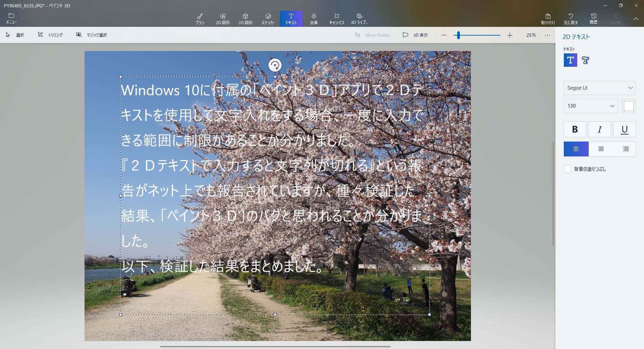Open the 履歴 history panel
This screenshot has height=349, width=644.
coord(594,19)
